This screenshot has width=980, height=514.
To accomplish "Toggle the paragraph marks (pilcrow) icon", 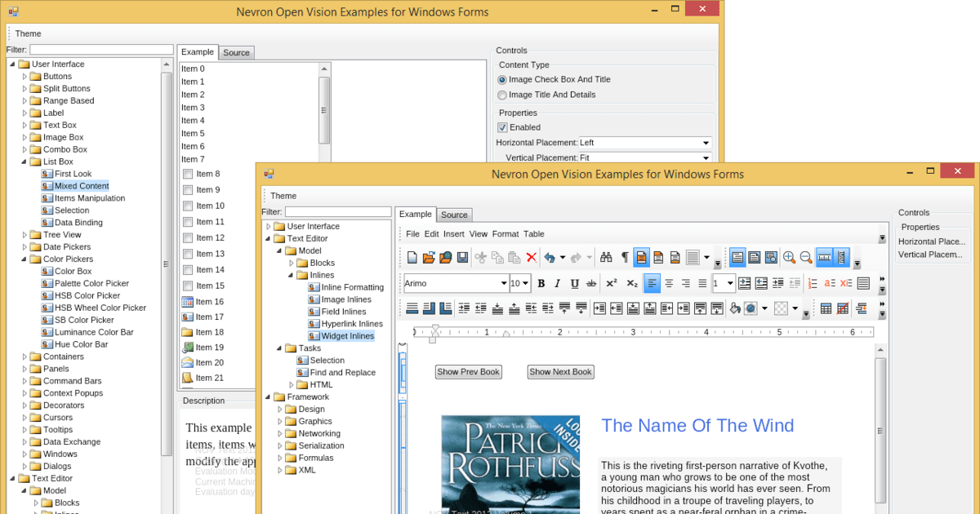I will tap(625, 257).
